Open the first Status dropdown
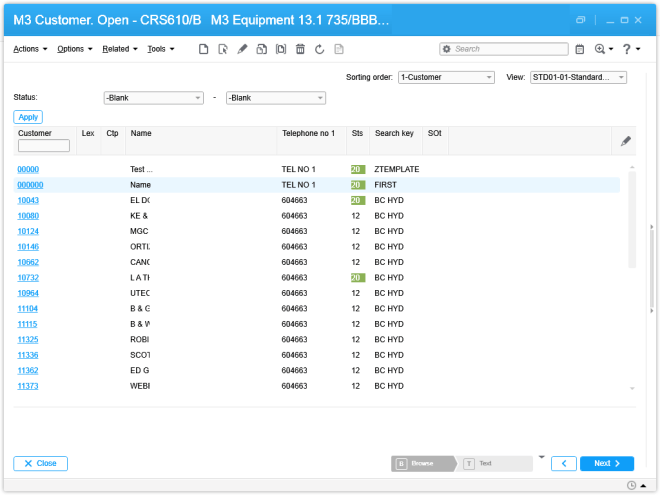 [x=153, y=97]
